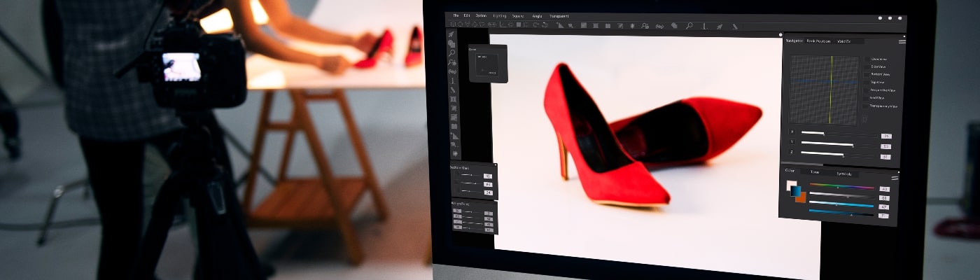Switch to the Tone tab
This screenshot has height=280, width=980.
[x=815, y=172]
